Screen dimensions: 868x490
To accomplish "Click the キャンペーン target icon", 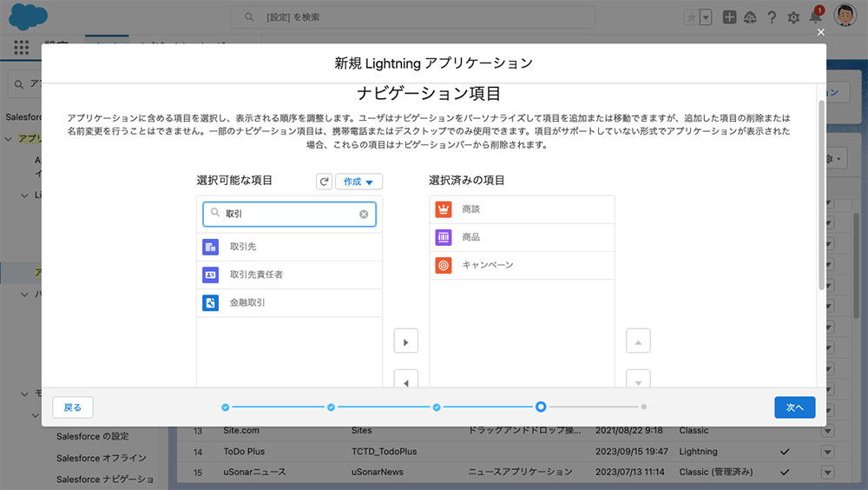I will click(444, 265).
